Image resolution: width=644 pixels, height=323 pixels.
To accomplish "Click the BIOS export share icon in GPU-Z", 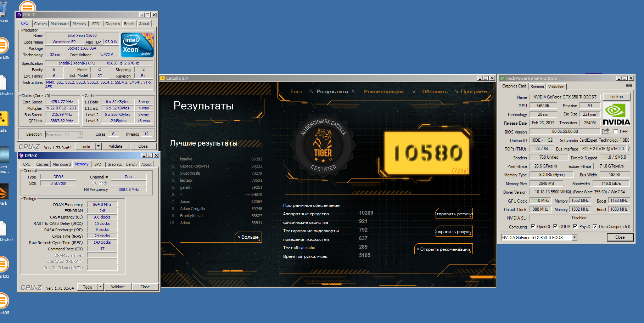I will pos(606,131).
